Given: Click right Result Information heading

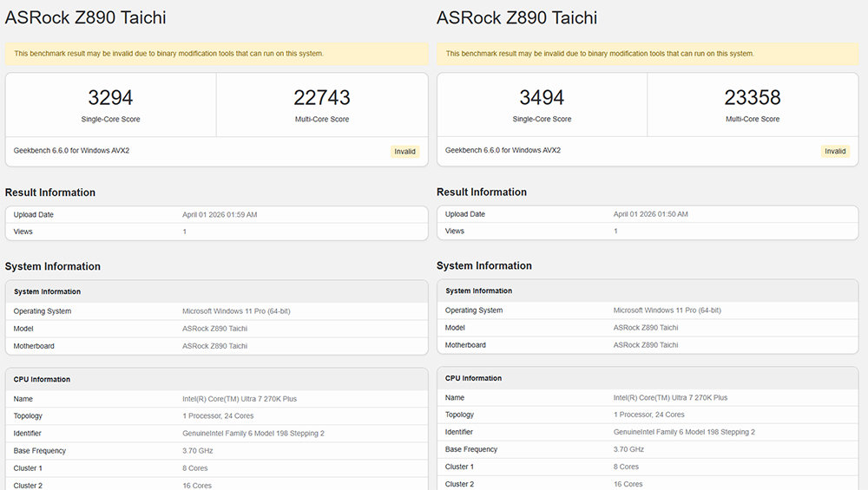Looking at the screenshot, I should coord(481,192).
